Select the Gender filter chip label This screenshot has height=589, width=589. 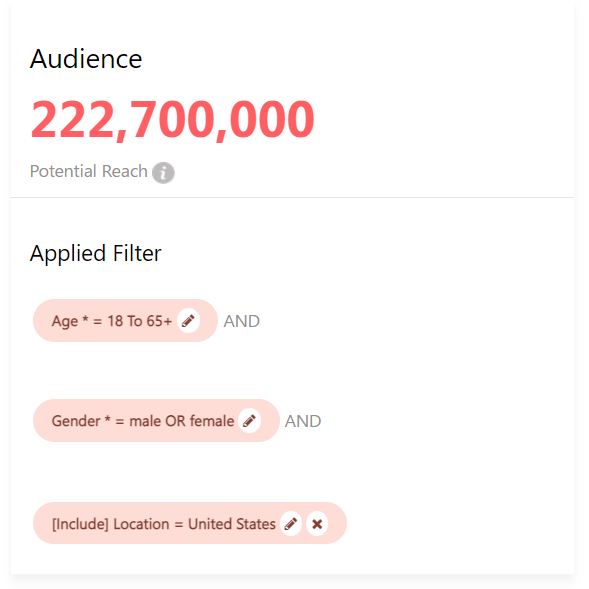[143, 421]
